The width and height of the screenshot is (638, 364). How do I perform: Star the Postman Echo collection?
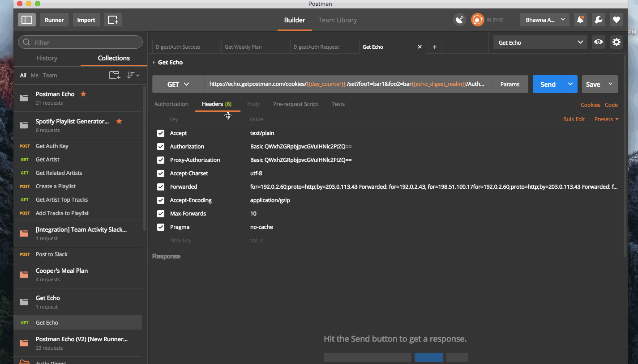click(83, 94)
